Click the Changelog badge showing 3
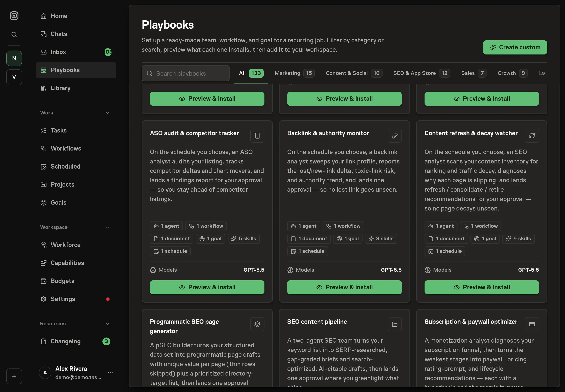The height and width of the screenshot is (392, 565). (106, 341)
